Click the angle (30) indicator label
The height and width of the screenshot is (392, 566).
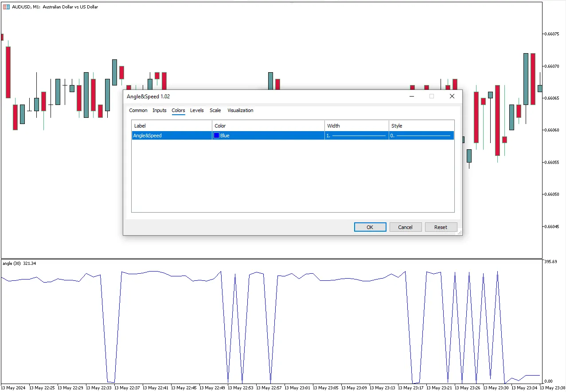point(19,264)
